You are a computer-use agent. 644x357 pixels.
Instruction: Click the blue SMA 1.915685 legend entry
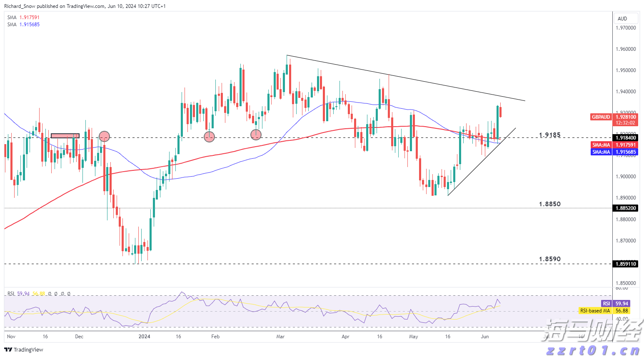coord(23,25)
